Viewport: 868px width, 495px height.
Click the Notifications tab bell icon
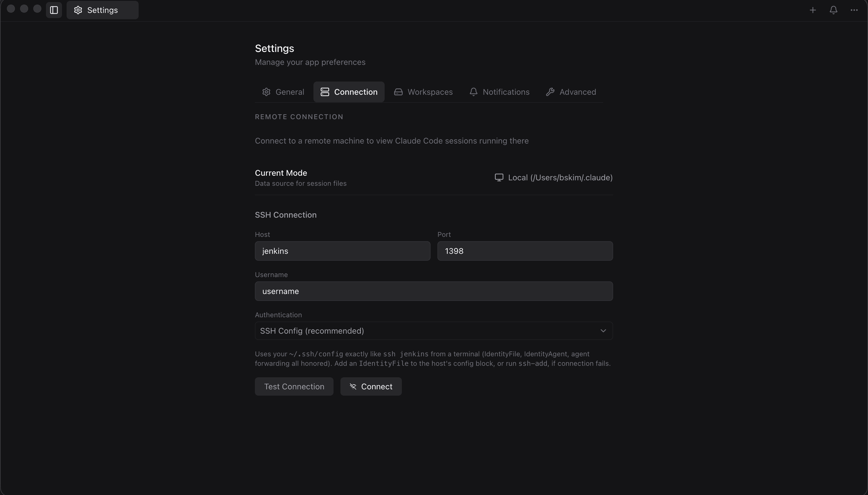pyautogui.click(x=473, y=92)
